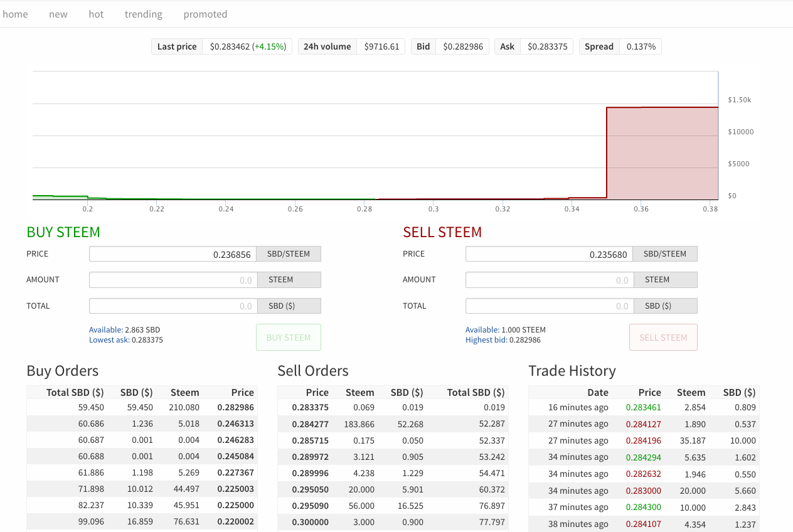793x532 pixels.
Task: Select sell order at price 0.295090
Action: (x=393, y=505)
